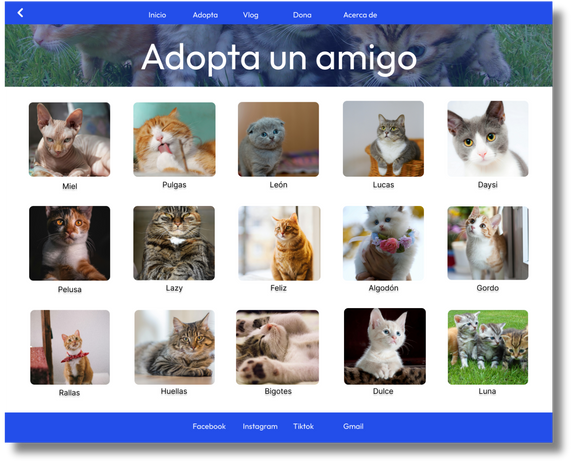Click the back arrow icon
This screenshot has width=576, height=464.
(20, 13)
